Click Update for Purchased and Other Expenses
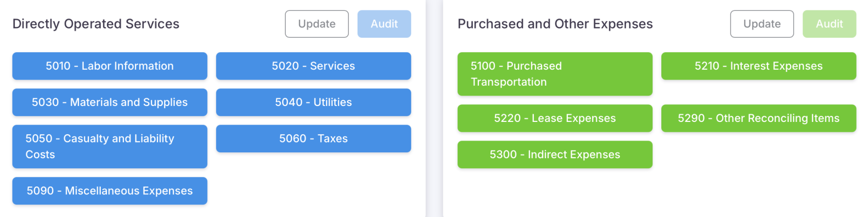The height and width of the screenshot is (217, 868). coord(762,24)
